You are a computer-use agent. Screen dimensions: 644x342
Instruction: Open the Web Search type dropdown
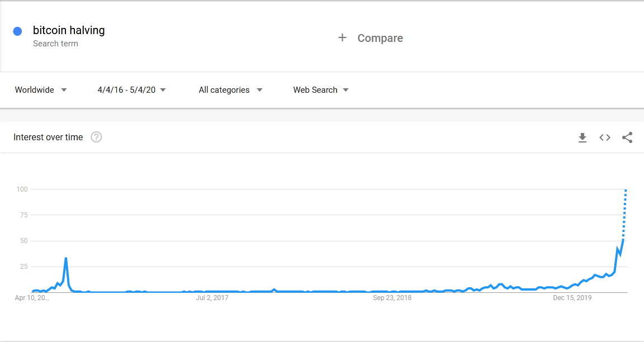pos(321,90)
